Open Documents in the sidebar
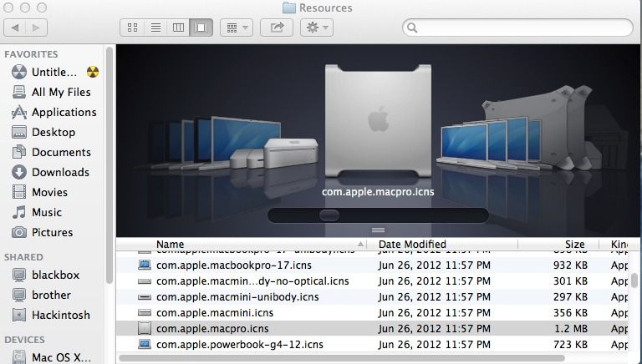 click(51, 152)
